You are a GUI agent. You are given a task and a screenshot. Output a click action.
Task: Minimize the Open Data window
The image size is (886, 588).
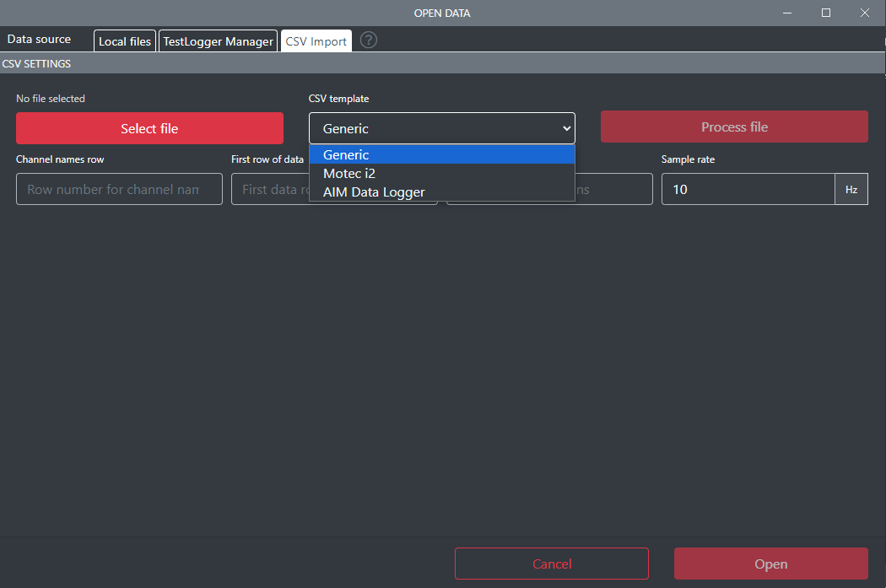pyautogui.click(x=787, y=13)
